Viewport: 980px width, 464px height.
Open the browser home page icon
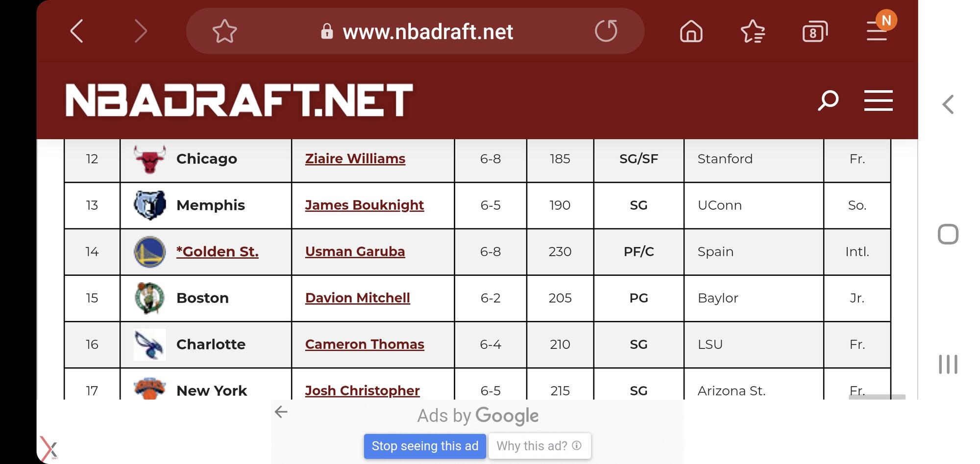[691, 31]
